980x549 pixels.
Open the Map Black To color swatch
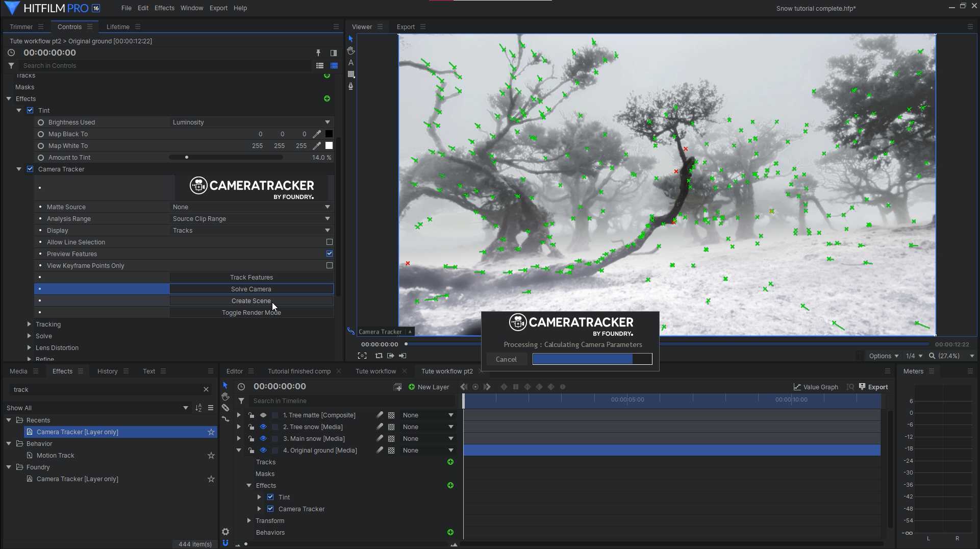tap(329, 134)
